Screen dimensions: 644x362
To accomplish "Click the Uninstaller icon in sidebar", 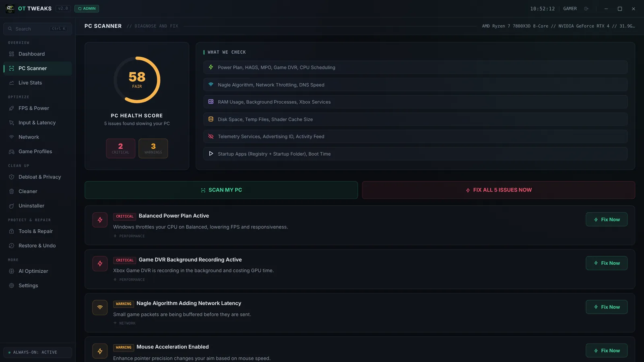I will click(x=12, y=206).
